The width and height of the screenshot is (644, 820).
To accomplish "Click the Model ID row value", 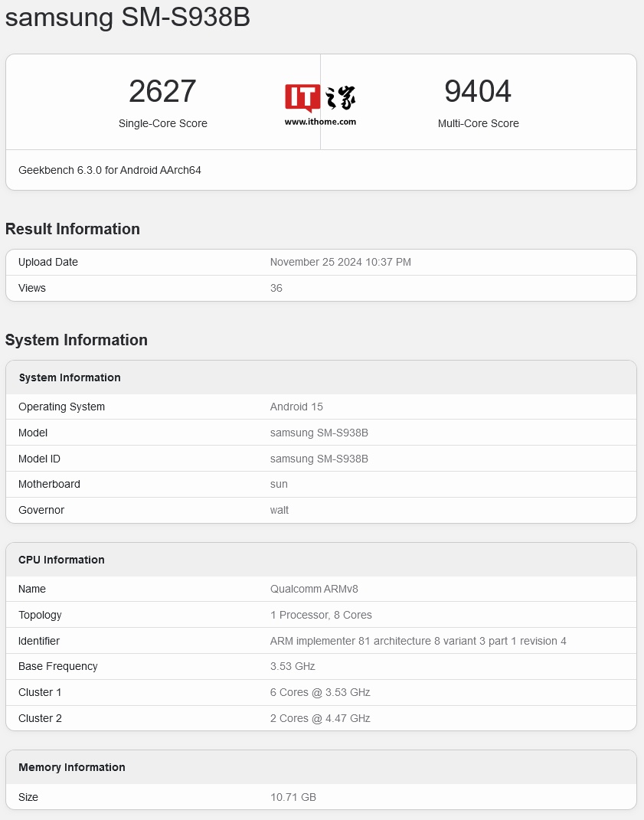I will pos(319,459).
